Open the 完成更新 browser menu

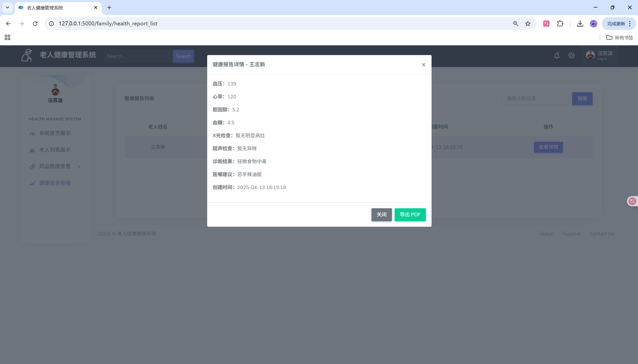pyautogui.click(x=619, y=23)
